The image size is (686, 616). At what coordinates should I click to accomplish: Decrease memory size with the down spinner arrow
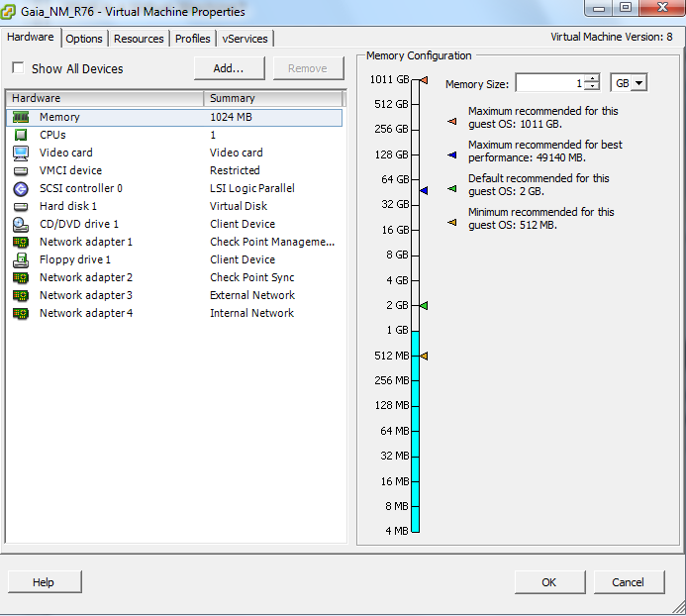[592, 86]
